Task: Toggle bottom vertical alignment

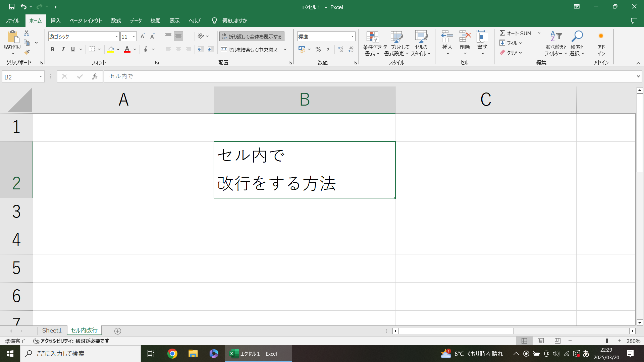Action: pyautogui.click(x=189, y=36)
